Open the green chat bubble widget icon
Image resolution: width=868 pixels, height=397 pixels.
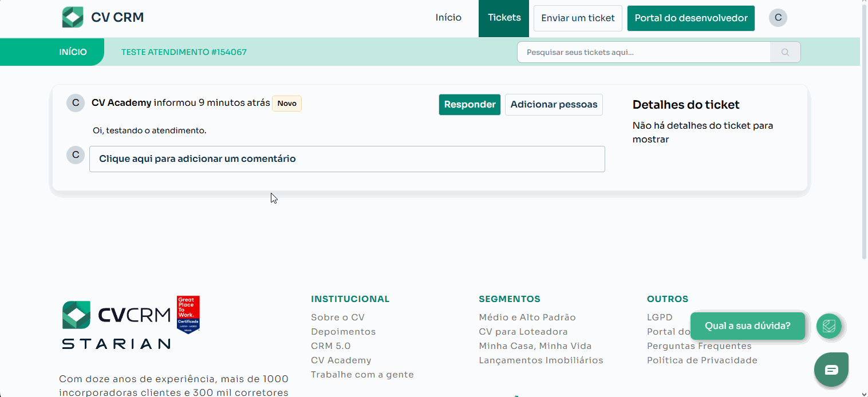pyautogui.click(x=831, y=370)
